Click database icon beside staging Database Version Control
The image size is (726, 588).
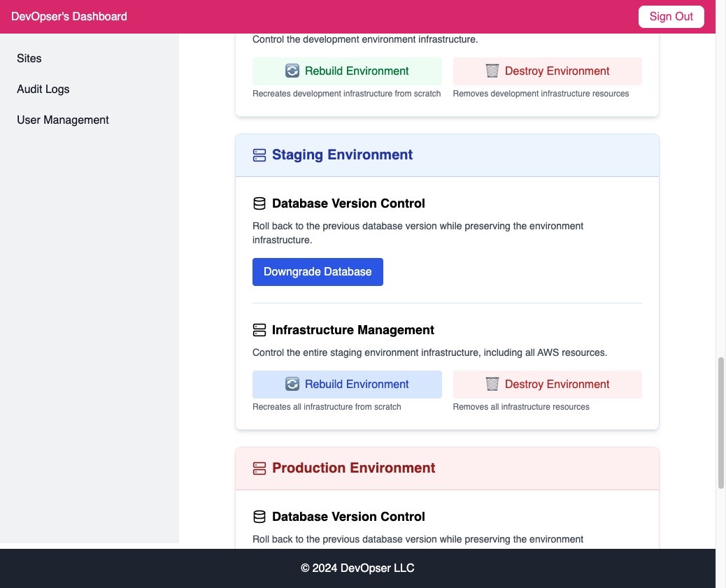tap(259, 203)
